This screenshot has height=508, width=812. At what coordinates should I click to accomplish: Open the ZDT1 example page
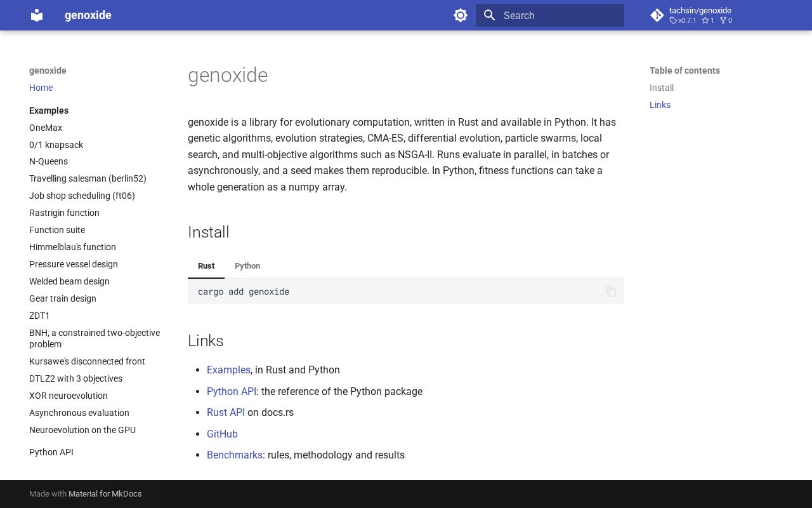pos(39,316)
